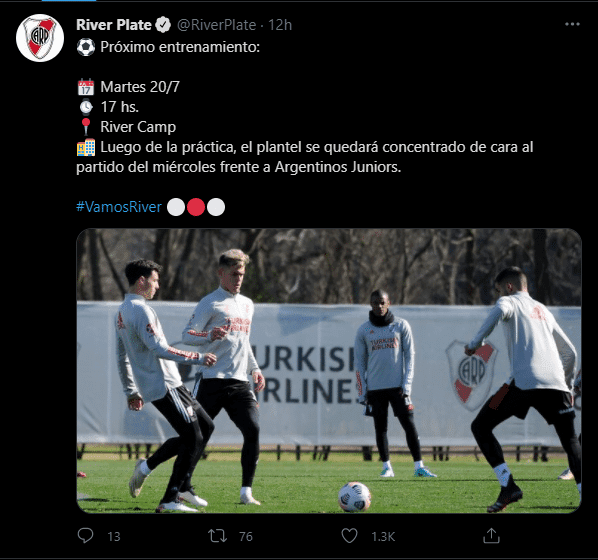Open the share upload icon

(x=491, y=536)
